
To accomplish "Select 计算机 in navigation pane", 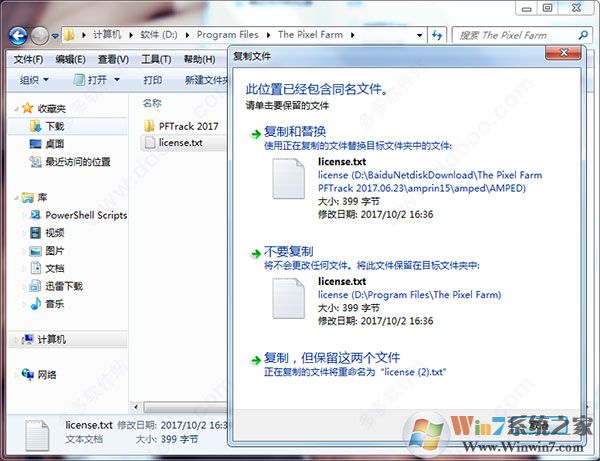I will click(x=52, y=339).
